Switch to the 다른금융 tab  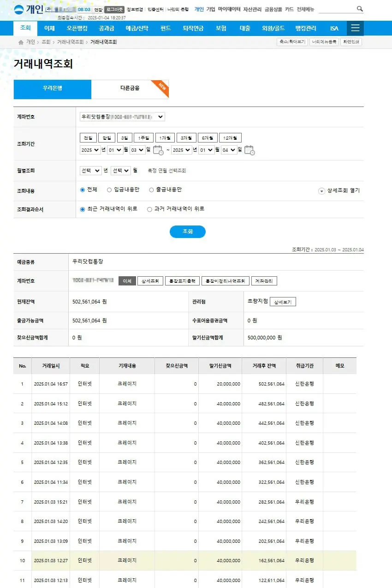[x=130, y=89]
